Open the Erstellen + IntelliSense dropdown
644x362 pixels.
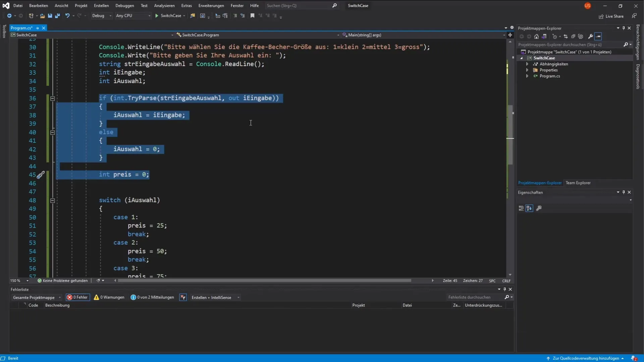215,298
